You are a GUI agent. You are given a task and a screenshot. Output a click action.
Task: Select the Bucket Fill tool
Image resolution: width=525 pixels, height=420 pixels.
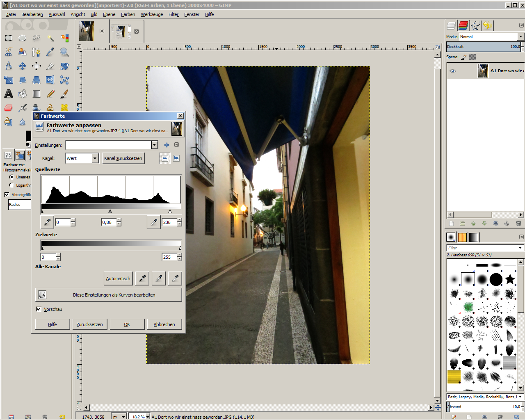coord(23,94)
